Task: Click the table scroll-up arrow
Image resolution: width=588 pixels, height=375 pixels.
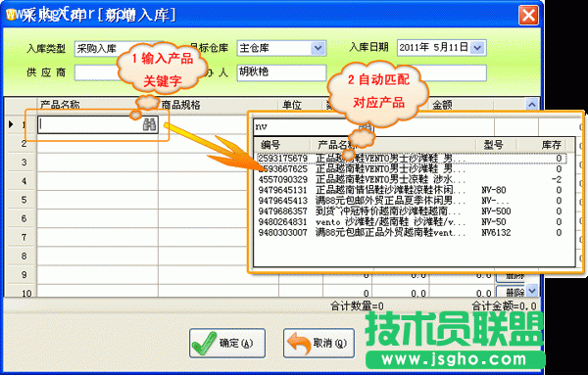Action: [532, 105]
